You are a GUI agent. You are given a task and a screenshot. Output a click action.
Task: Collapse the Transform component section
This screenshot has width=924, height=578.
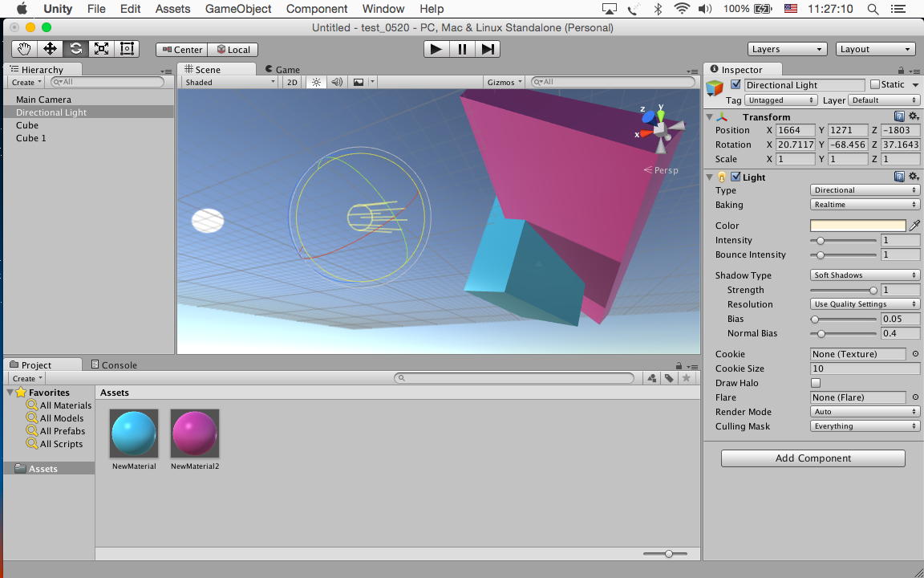[x=710, y=117]
